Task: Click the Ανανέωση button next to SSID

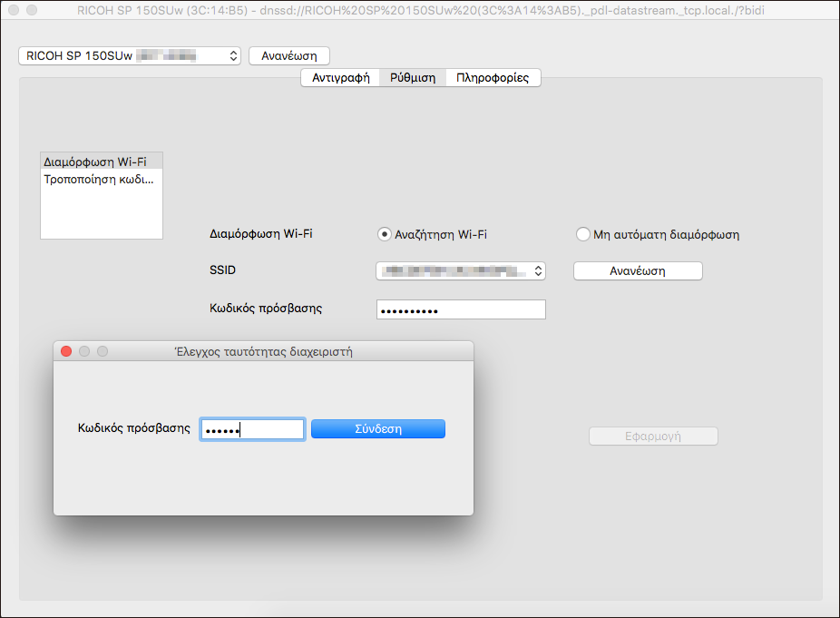Action: click(638, 271)
